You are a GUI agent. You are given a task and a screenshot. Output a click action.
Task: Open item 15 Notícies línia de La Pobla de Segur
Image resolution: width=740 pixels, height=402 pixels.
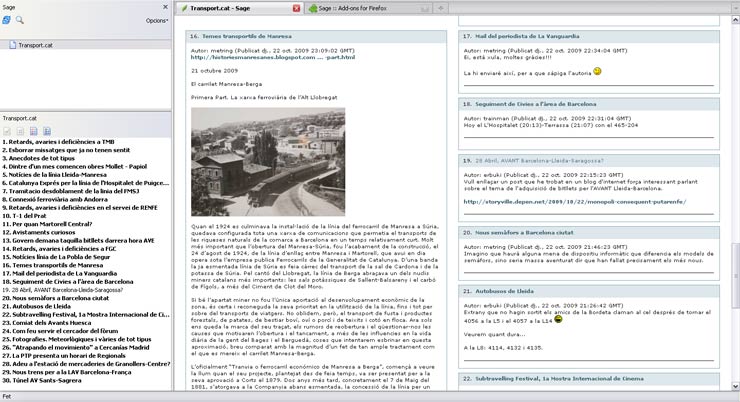56,257
